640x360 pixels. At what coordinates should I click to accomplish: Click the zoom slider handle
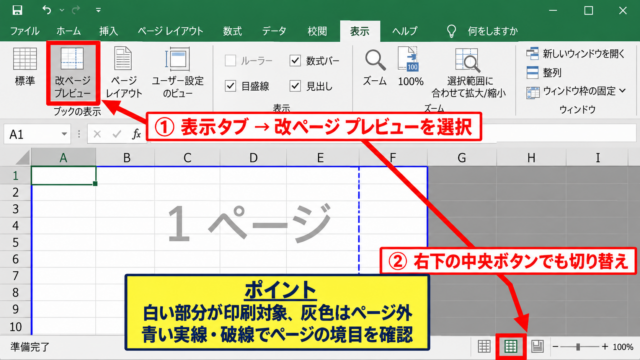pos(578,347)
